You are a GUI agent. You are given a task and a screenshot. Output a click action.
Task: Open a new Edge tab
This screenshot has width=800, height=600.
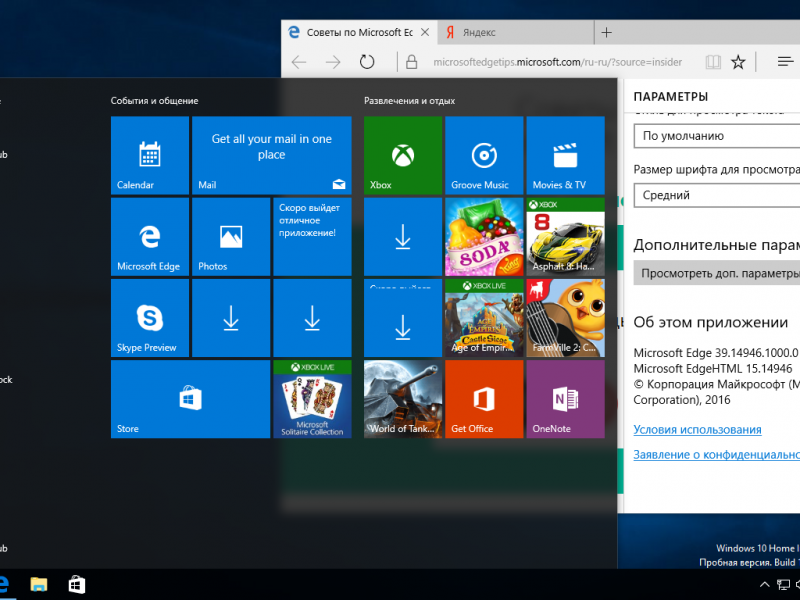tap(606, 33)
